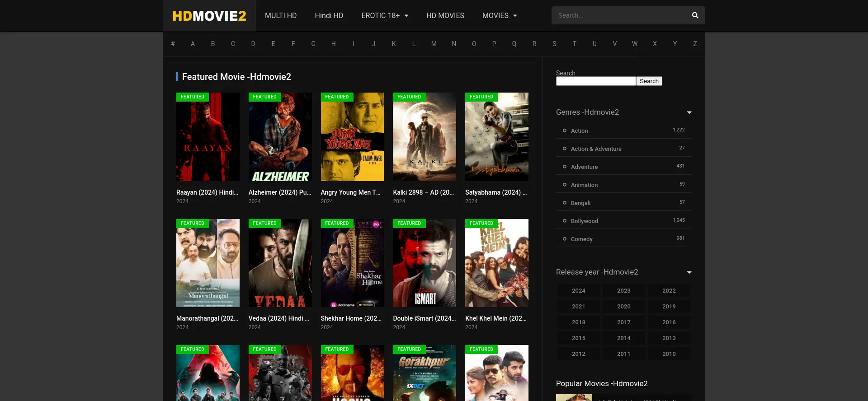
Task: Click the magnifier icon in top search bar
Action: (x=695, y=15)
